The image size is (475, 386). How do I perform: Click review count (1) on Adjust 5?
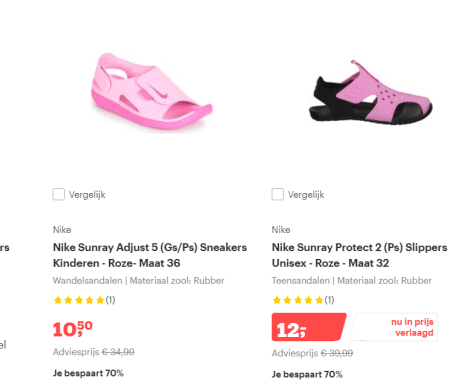110,300
